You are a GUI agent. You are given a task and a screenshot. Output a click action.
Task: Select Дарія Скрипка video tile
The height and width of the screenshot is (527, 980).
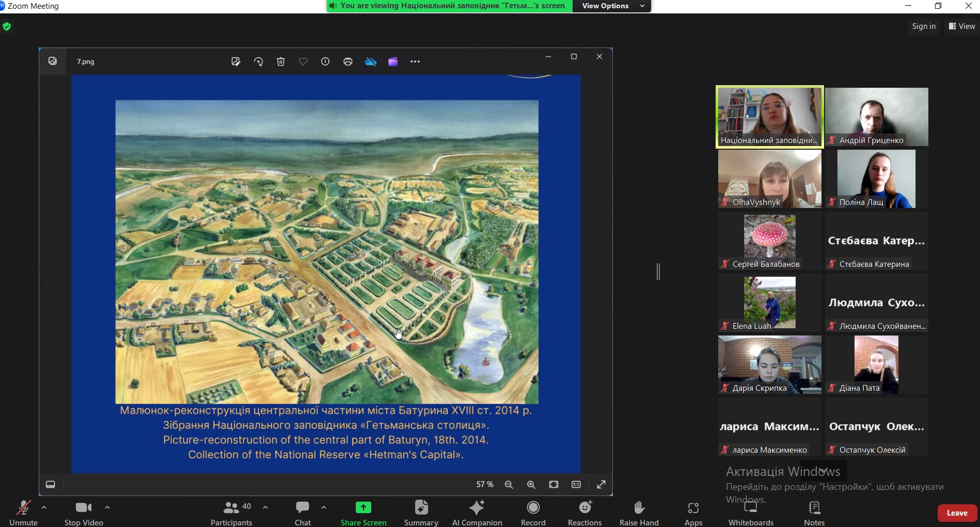pos(769,364)
